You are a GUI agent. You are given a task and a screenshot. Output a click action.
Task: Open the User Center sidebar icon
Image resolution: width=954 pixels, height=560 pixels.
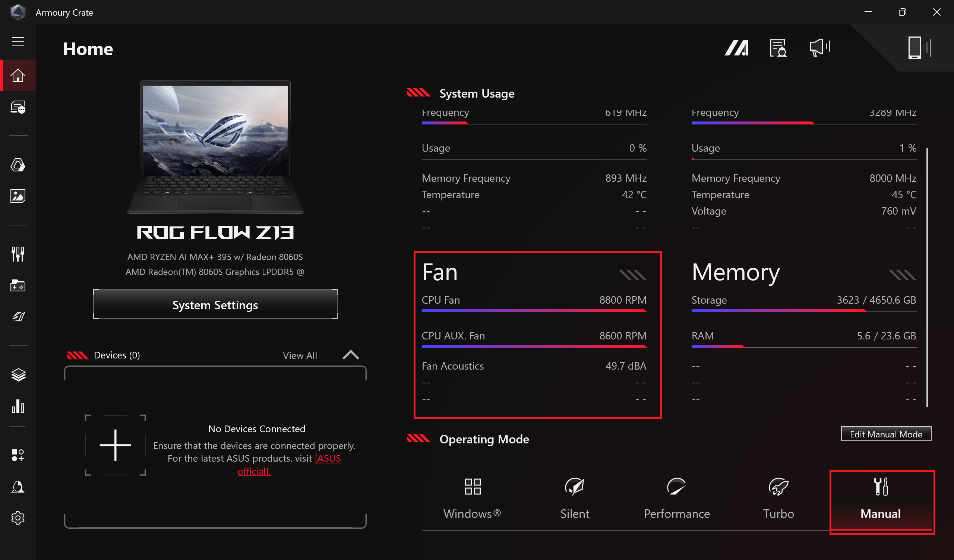(18, 487)
